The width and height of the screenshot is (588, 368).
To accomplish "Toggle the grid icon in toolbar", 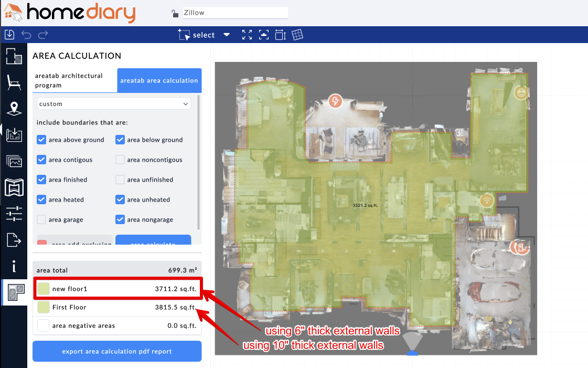I will pos(297,35).
